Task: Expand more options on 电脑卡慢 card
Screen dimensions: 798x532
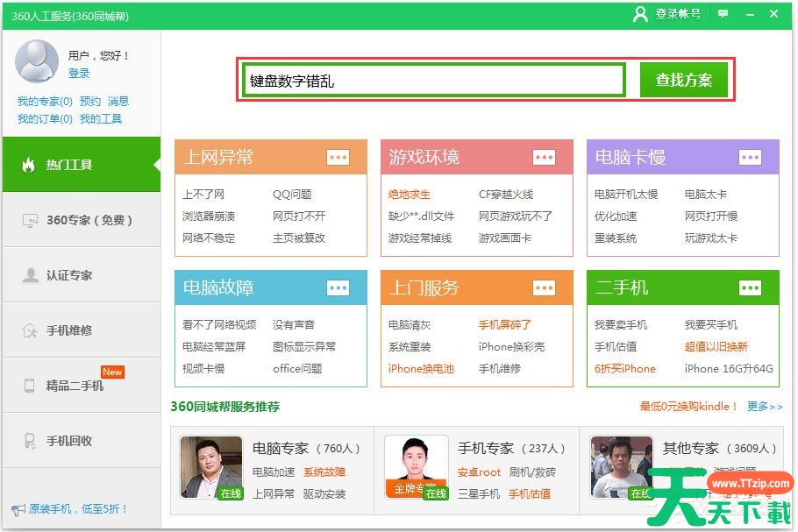Action: pyautogui.click(x=750, y=157)
